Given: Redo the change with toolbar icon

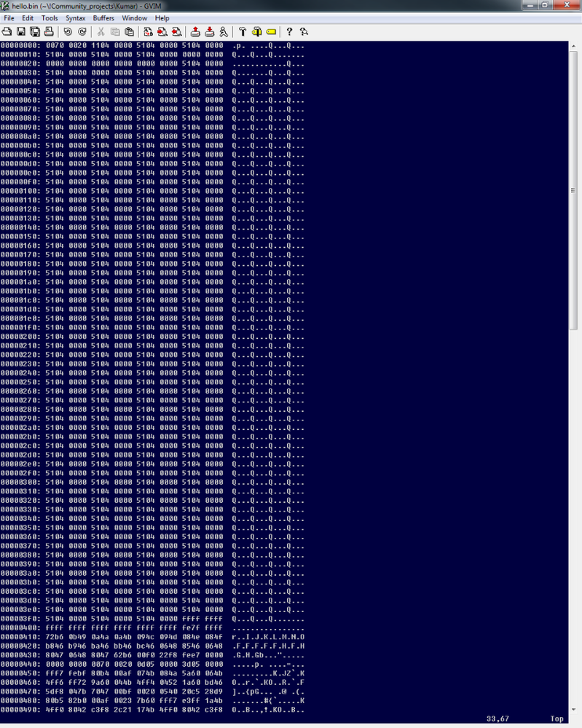Looking at the screenshot, I should [x=82, y=31].
